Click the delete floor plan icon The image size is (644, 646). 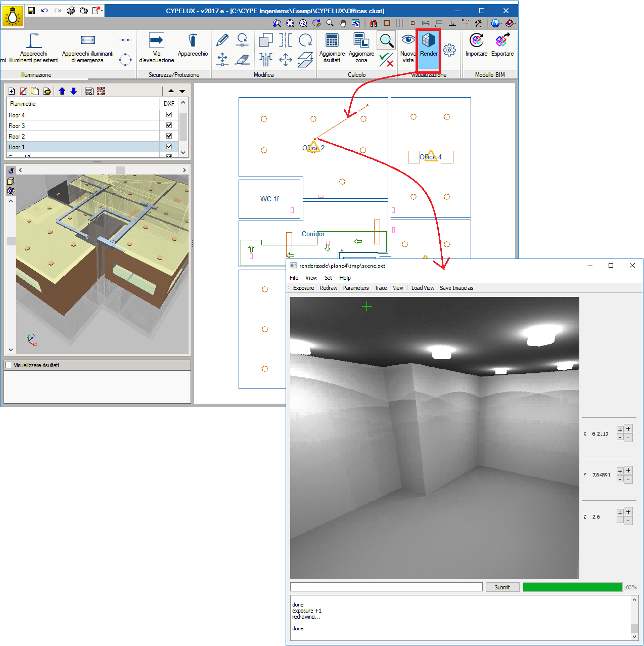(23, 91)
